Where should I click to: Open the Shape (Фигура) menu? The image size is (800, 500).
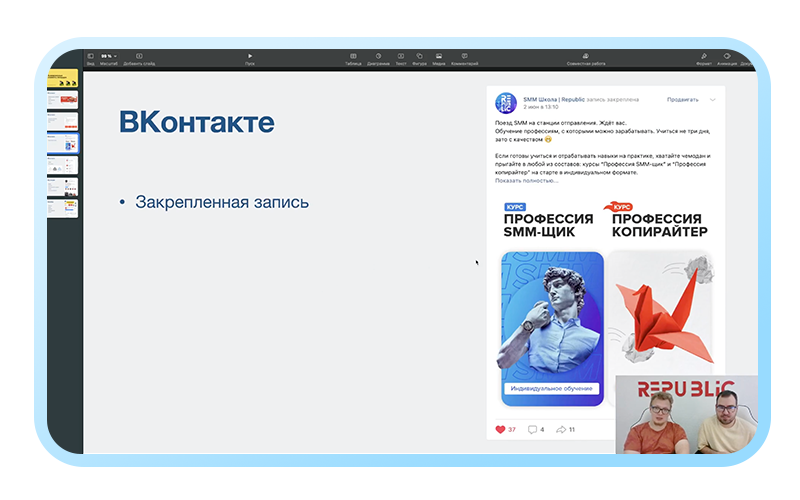(x=419, y=59)
